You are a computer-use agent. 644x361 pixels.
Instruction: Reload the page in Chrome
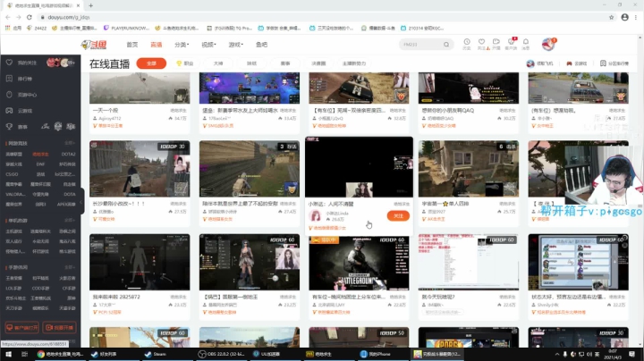point(30,17)
